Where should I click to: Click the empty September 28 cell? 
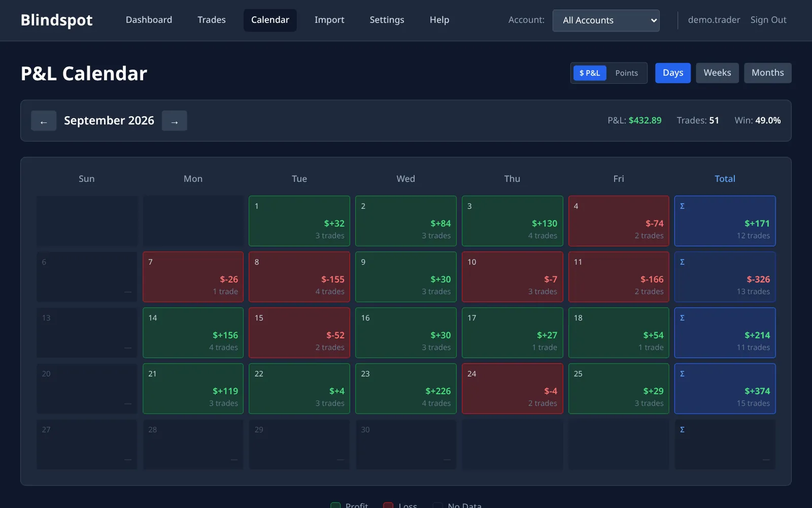[193, 444]
